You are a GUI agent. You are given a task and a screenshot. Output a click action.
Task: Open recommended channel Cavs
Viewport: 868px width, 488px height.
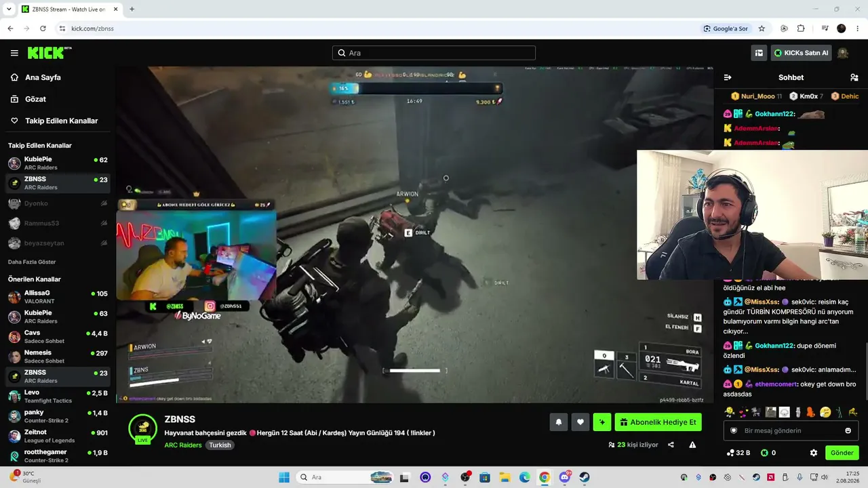58,337
